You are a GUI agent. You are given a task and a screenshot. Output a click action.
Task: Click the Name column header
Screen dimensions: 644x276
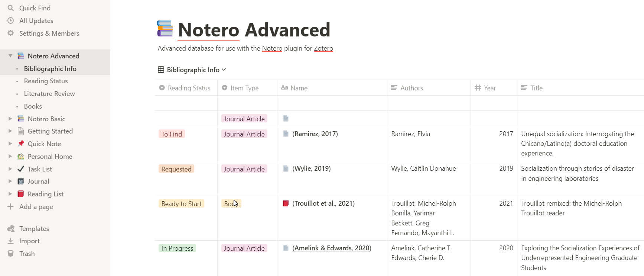(x=332, y=88)
